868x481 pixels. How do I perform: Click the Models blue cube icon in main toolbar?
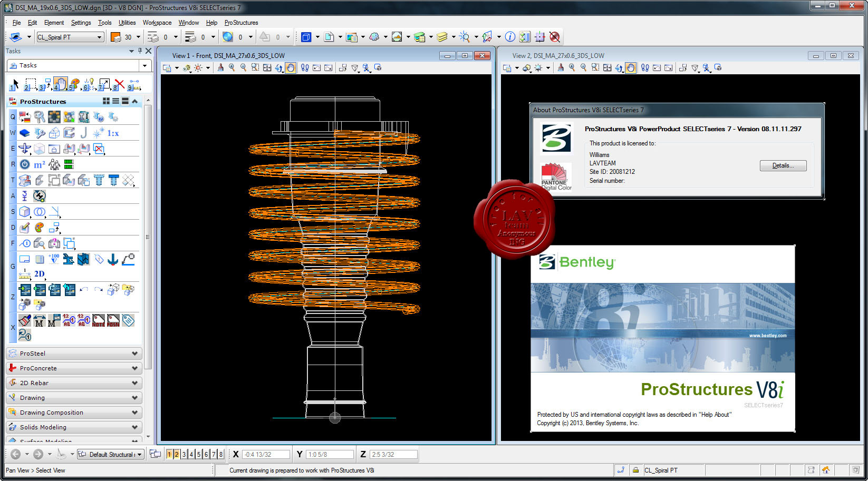click(306, 37)
